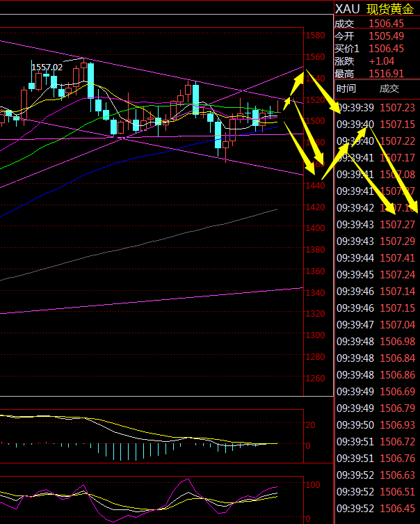Select the 成交 value 1506.45 in quote header
Screen dimensions: 420x524
pyautogui.click(x=387, y=24)
